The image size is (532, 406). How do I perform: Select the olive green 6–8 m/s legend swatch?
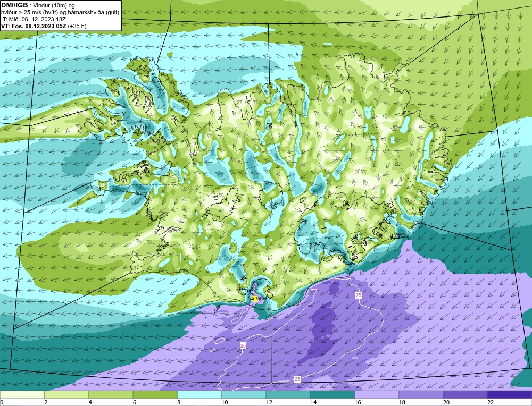point(155,395)
